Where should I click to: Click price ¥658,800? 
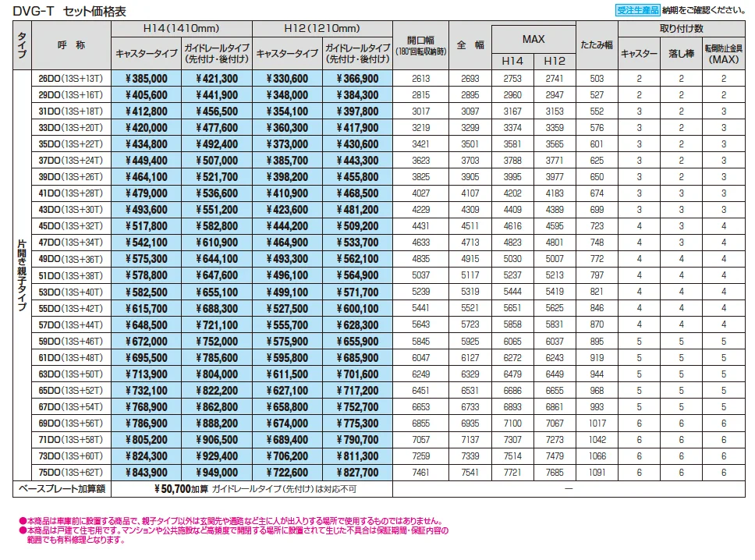pyautogui.click(x=287, y=407)
